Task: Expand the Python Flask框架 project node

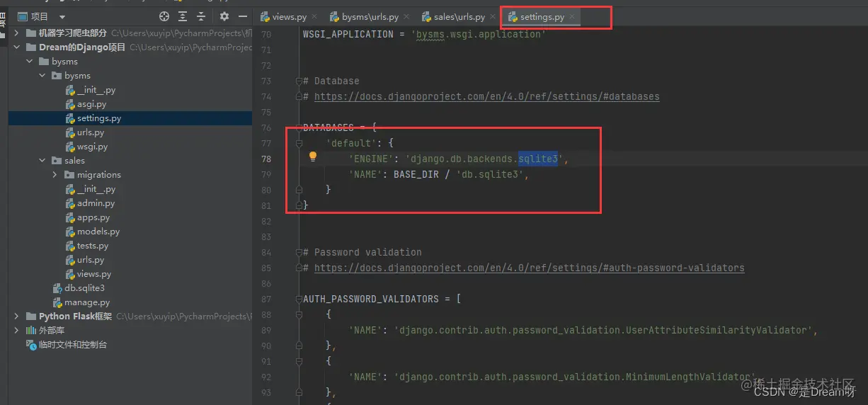Action: [x=17, y=316]
